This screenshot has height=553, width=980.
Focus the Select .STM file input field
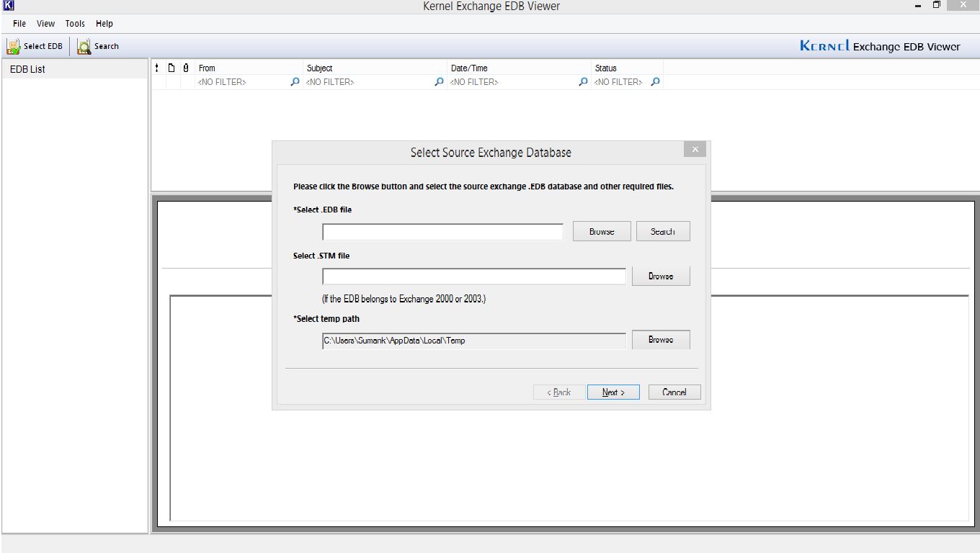[474, 276]
